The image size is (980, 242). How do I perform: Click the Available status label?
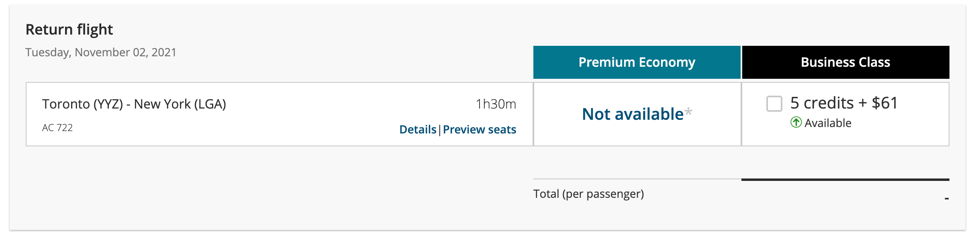click(x=828, y=123)
